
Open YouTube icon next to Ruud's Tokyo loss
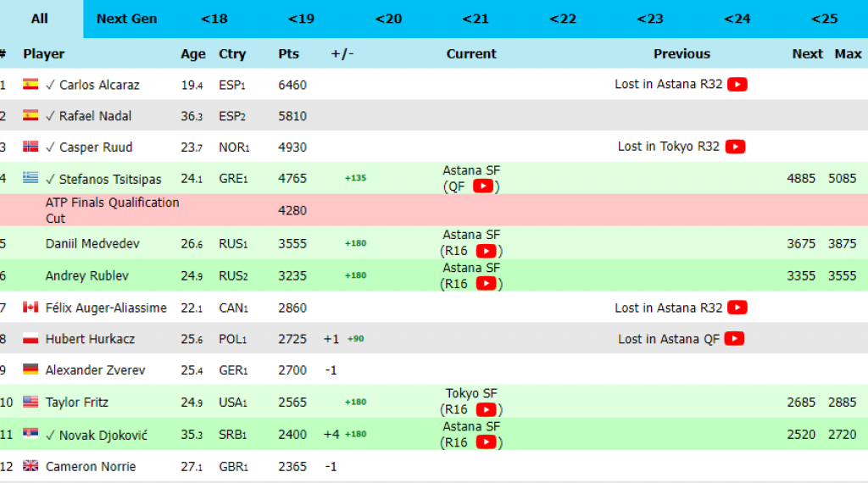(735, 147)
